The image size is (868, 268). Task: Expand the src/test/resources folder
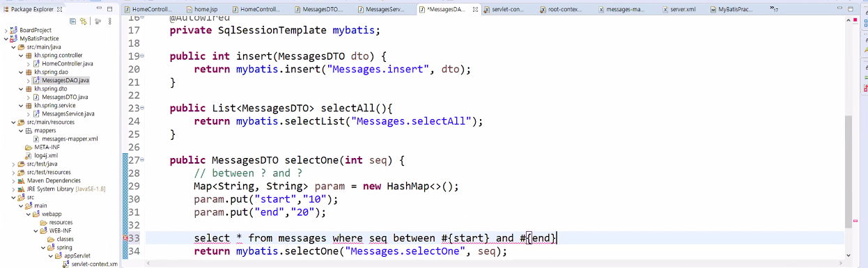pyautogui.click(x=13, y=173)
